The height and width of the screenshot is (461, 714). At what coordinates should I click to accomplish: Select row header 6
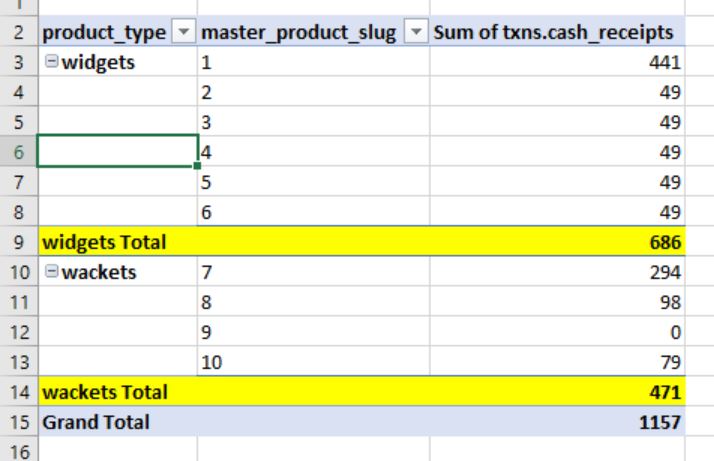click(x=19, y=152)
